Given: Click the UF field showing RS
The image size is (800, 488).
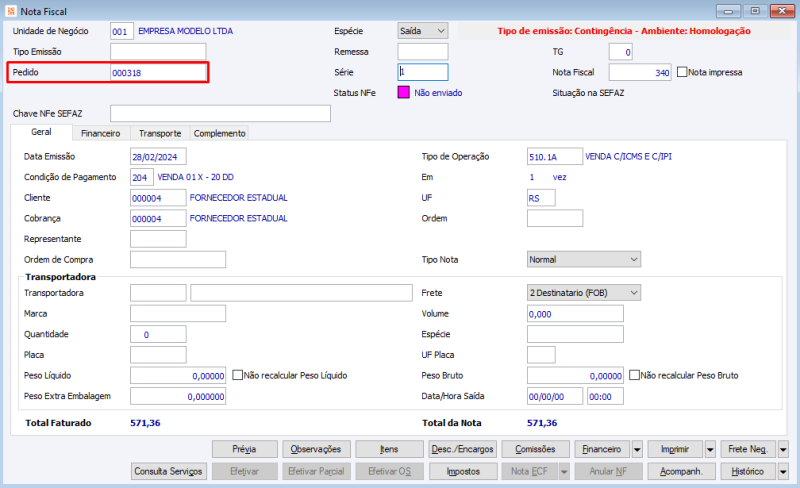Looking at the screenshot, I should click(x=541, y=198).
